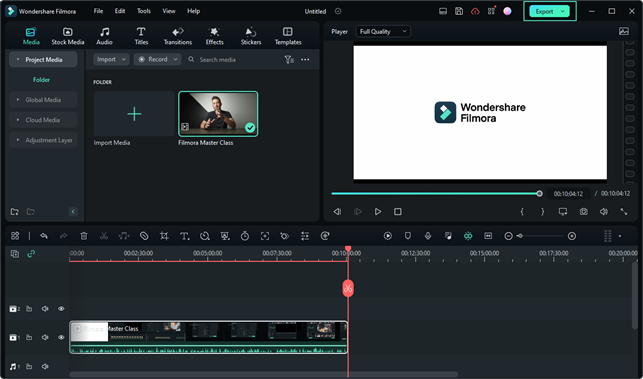Click the cloud upload icon
Screen dimensions: 643x379
click(x=475, y=11)
